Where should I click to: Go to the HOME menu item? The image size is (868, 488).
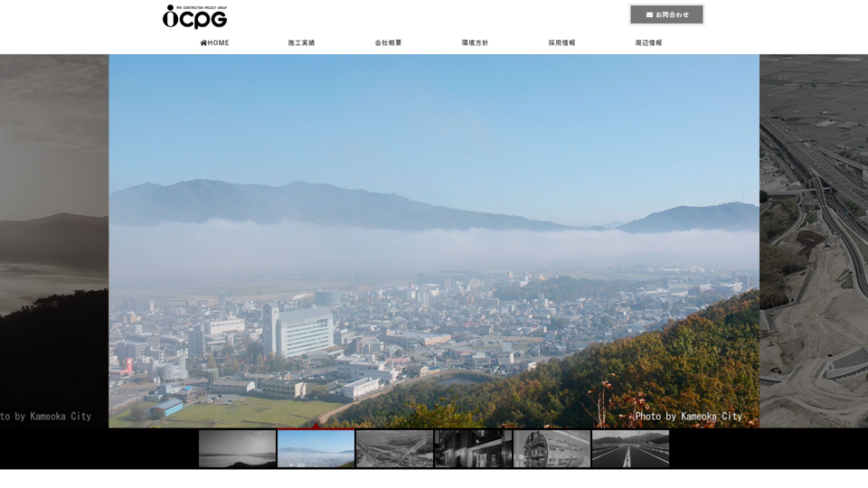[x=215, y=42]
